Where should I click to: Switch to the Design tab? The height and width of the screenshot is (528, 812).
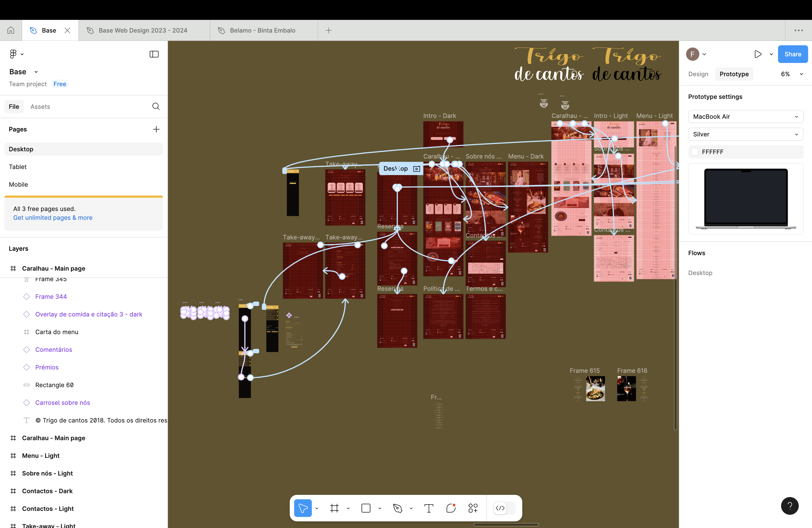tap(698, 74)
